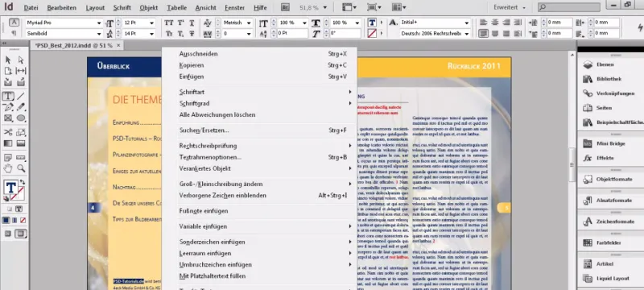Toggle Superscript formatting
This screenshot has width=644, height=290.
click(x=180, y=23)
